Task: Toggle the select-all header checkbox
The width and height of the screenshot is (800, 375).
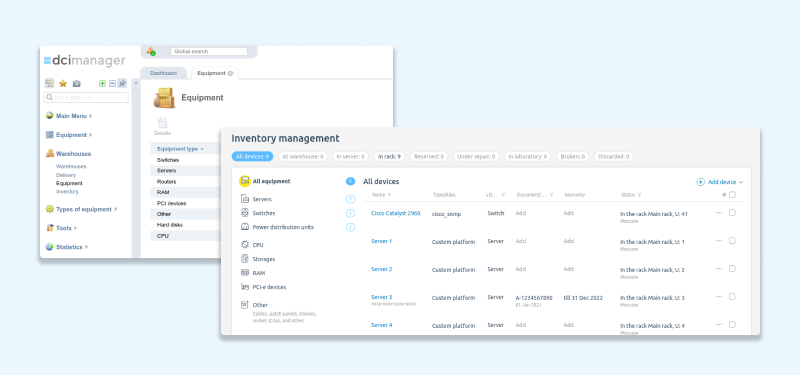Action: pyautogui.click(x=732, y=194)
